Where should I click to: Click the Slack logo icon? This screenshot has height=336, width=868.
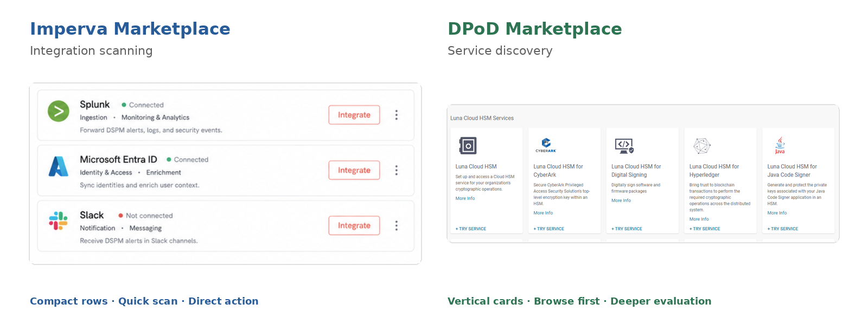59,221
